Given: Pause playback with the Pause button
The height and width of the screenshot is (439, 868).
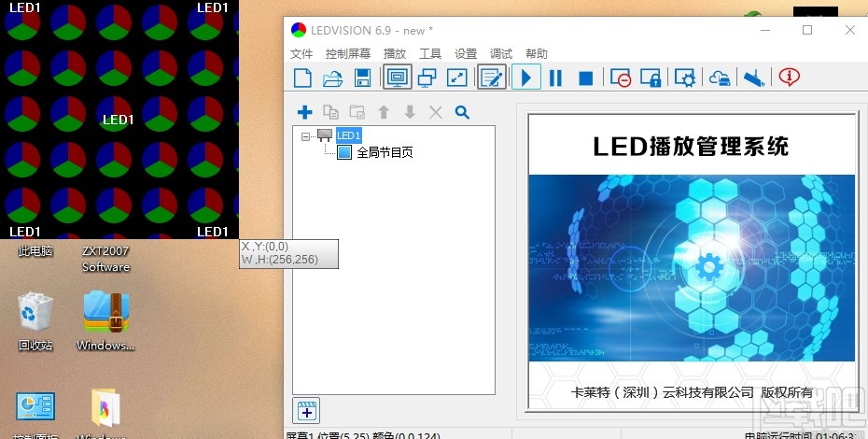Looking at the screenshot, I should click(555, 78).
